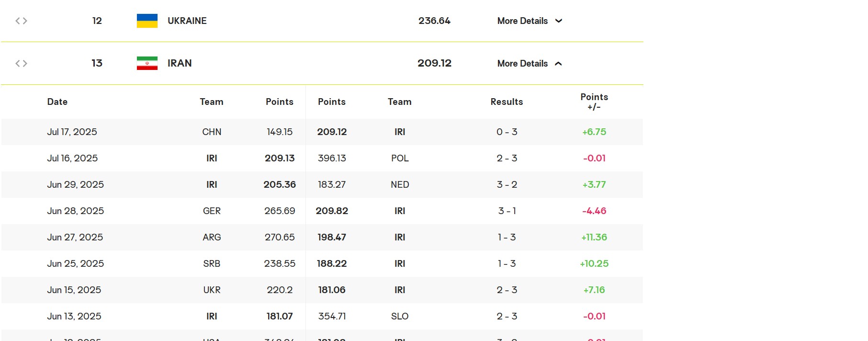Click the +11.36 points change value
Viewport: 868px width, 341px height.
pos(594,237)
